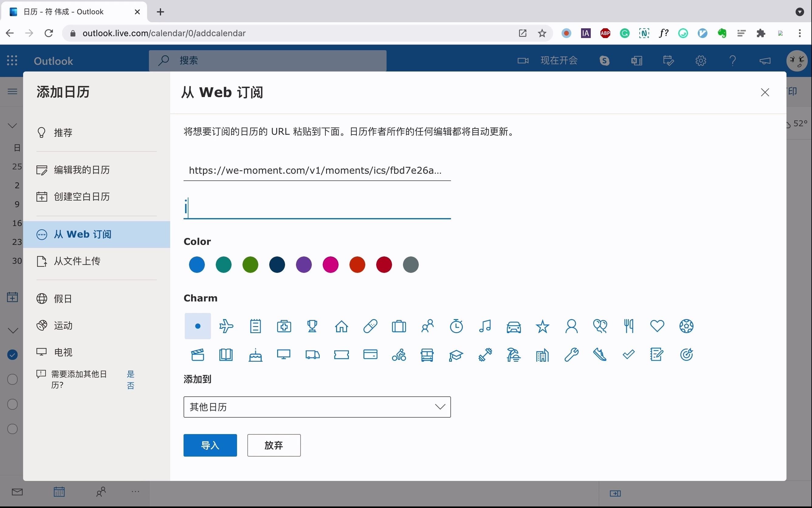Pick the pink color swatch
This screenshot has width=812, height=508.
(x=331, y=264)
